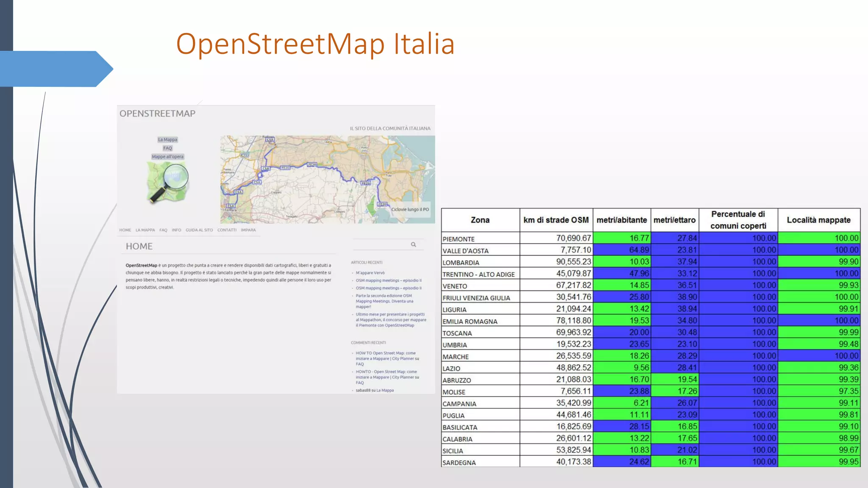Click the 97.35 località cell for Molise
This screenshot has width=868, height=488.
click(819, 391)
